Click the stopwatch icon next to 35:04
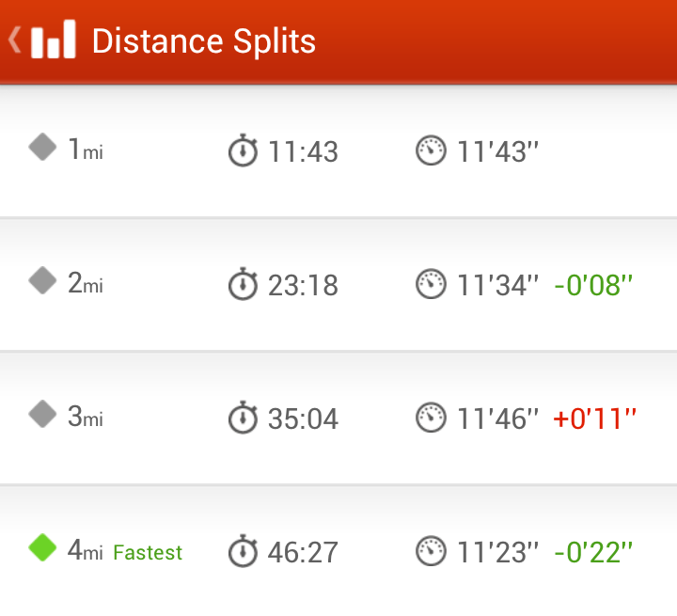 pyautogui.click(x=243, y=418)
